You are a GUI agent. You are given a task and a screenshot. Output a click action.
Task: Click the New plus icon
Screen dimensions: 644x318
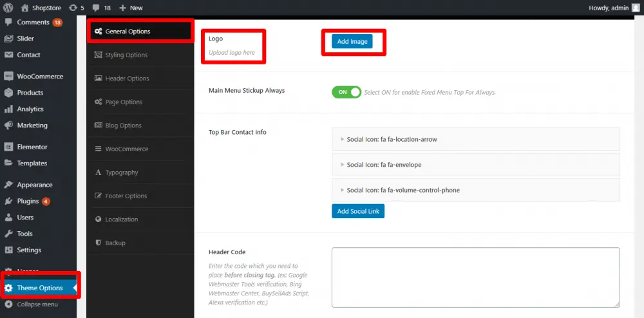tap(122, 8)
